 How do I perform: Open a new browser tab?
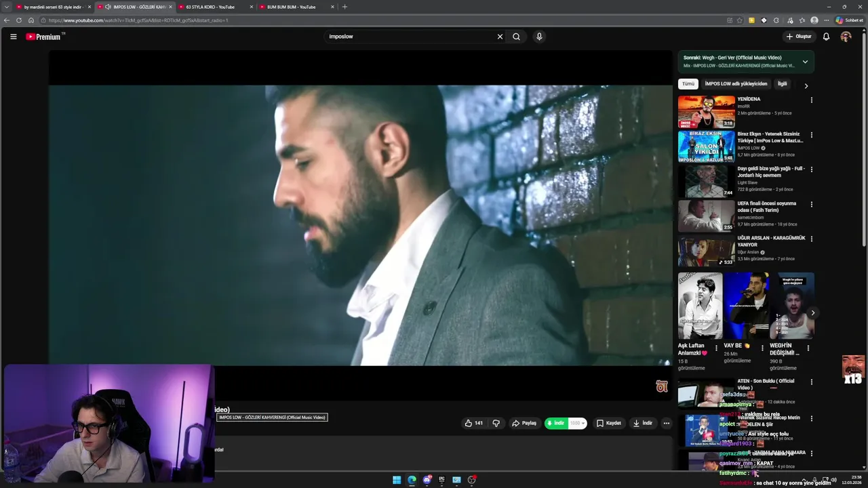coord(344,7)
